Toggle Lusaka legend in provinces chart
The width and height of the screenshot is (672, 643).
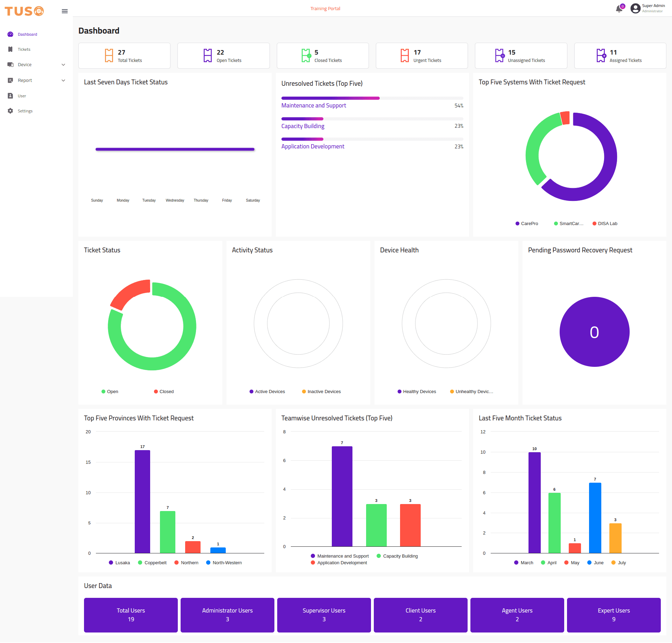(119, 563)
